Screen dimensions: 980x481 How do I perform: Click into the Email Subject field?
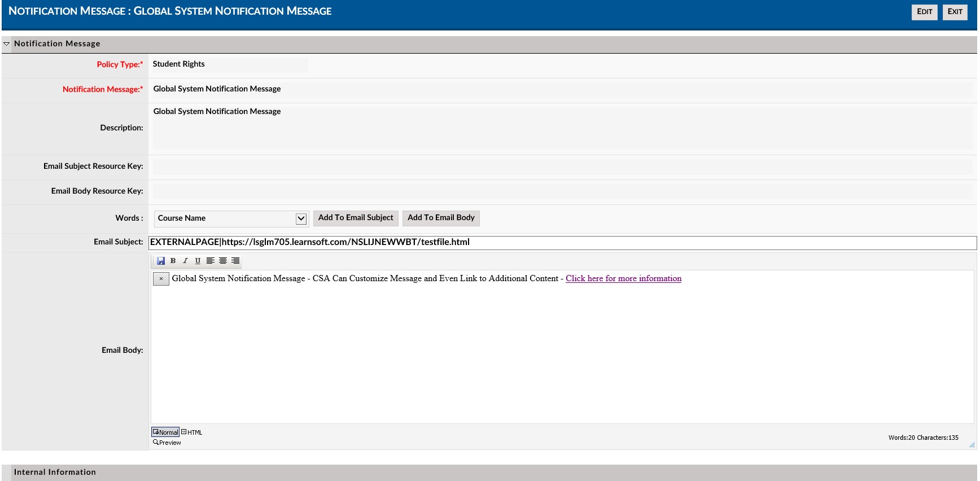coord(562,242)
